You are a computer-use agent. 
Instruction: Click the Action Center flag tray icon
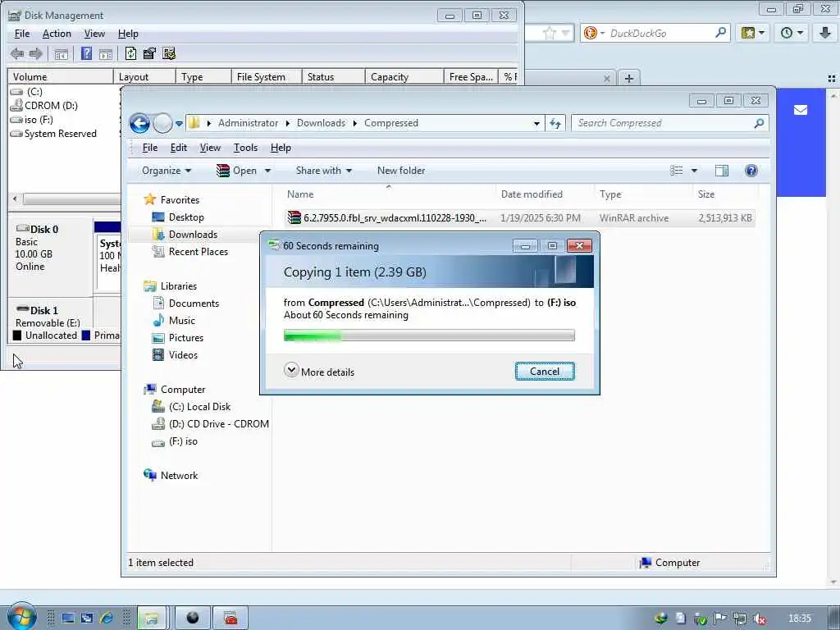(719, 619)
